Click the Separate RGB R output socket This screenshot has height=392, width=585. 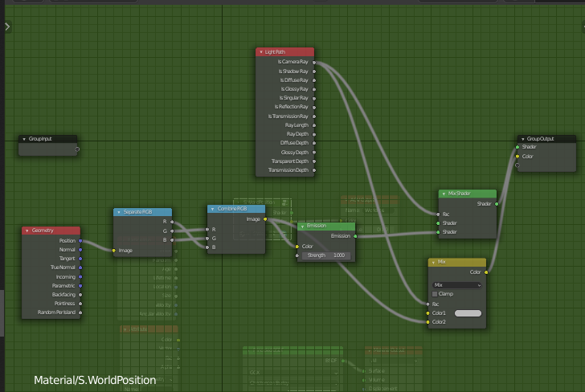172,222
